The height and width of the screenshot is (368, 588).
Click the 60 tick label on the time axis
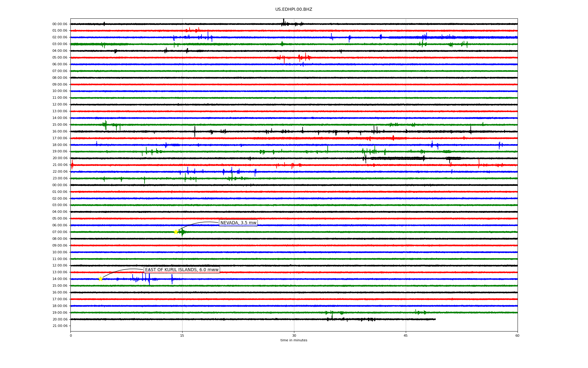[x=517, y=335]
